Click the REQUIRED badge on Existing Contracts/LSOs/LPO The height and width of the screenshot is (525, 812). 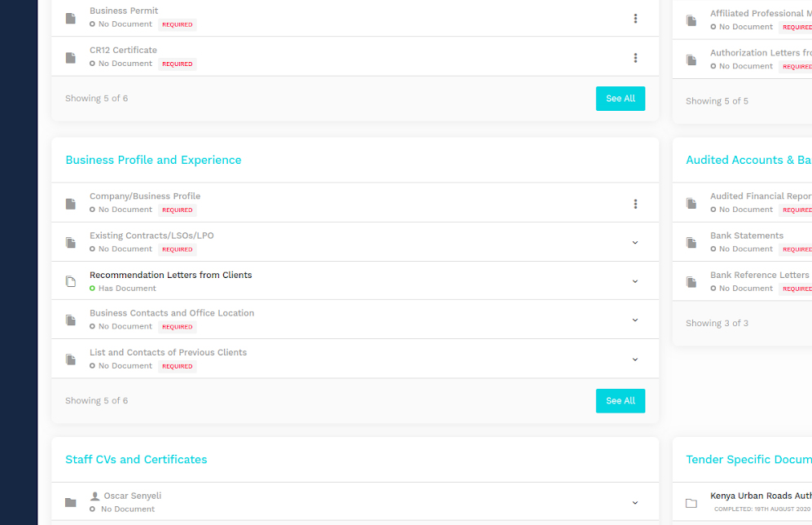click(177, 249)
